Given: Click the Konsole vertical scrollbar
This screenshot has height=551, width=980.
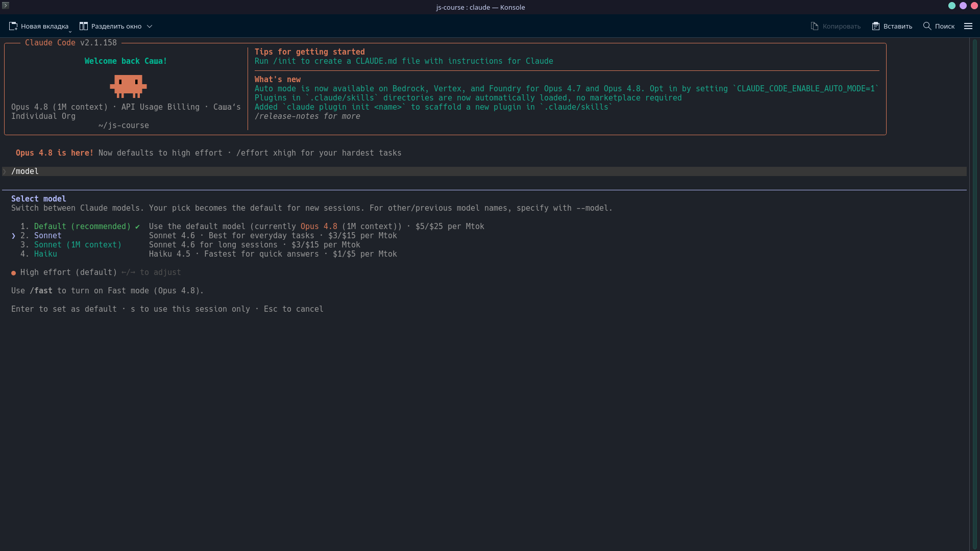Looking at the screenshot, I should tap(974, 293).
